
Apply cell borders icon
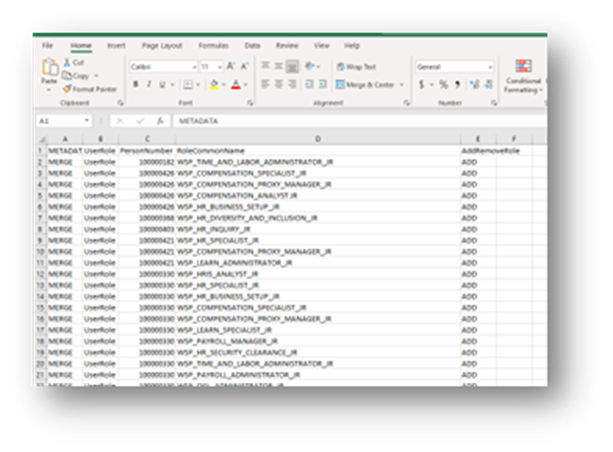188,84
